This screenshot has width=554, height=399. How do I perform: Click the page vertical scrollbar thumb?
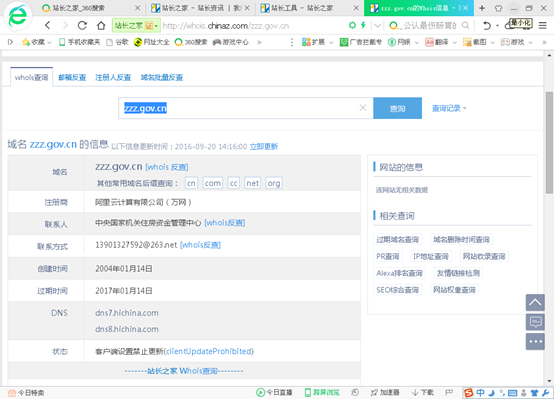click(549, 142)
